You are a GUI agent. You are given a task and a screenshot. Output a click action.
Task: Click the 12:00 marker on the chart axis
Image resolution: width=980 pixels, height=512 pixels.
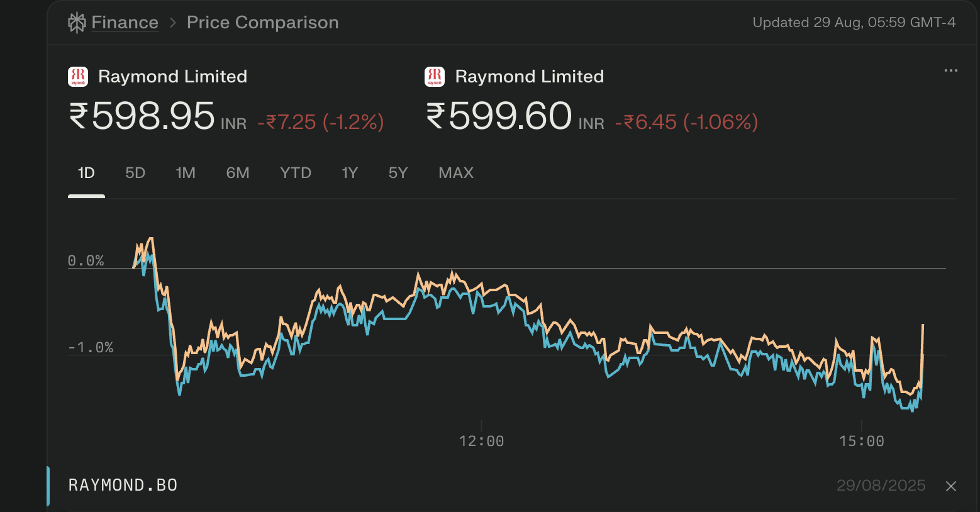(x=481, y=442)
